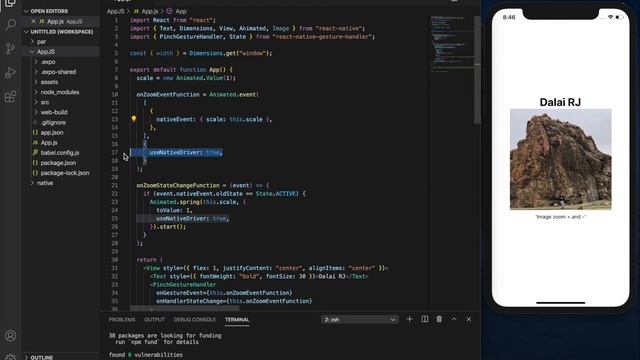Click the Wi-Fi icon in simulator status bar
This screenshot has height=360, width=640.
pyautogui.click(x=610, y=17)
